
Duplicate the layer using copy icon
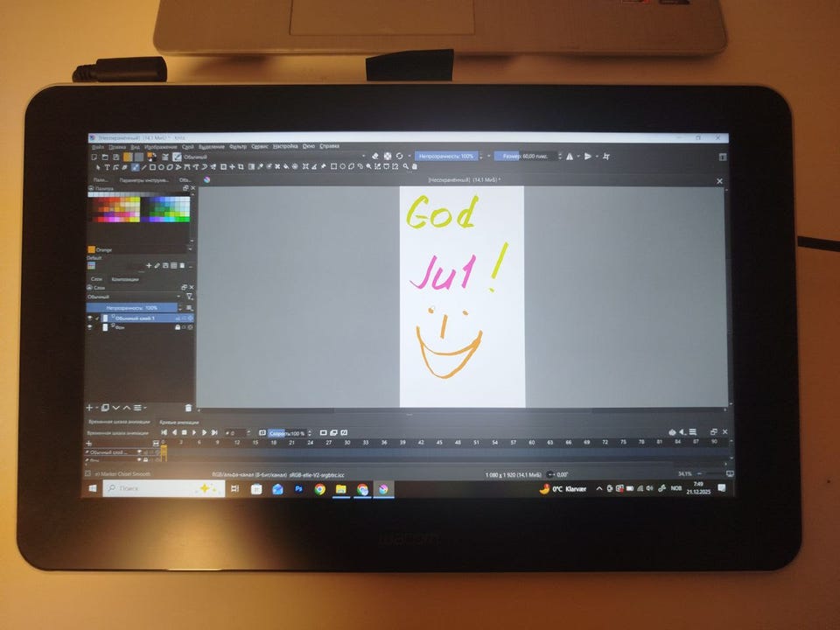click(106, 408)
